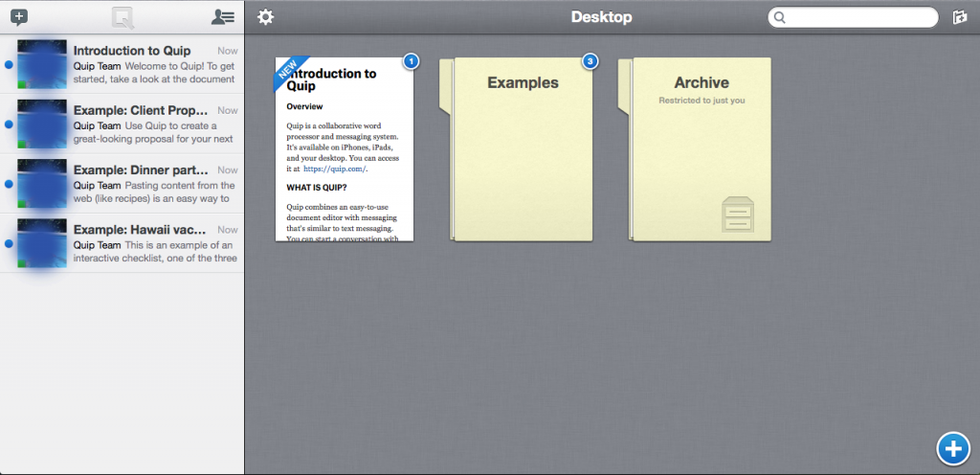Click "Welcome to Quip! To get started" preview text
The image size is (980, 475).
coord(154,73)
